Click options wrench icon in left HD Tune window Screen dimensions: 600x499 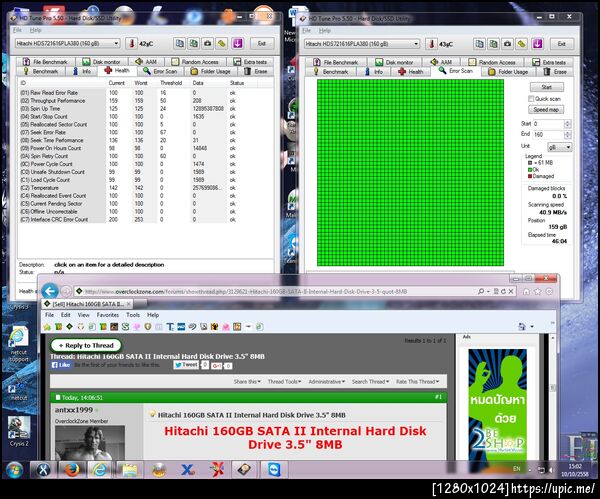pyautogui.click(x=222, y=43)
